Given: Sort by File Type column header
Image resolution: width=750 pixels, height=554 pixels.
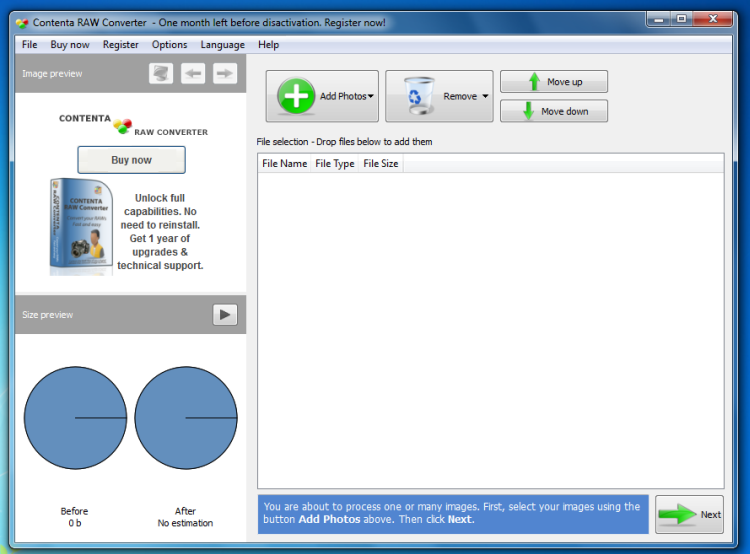Looking at the screenshot, I should pos(335,164).
